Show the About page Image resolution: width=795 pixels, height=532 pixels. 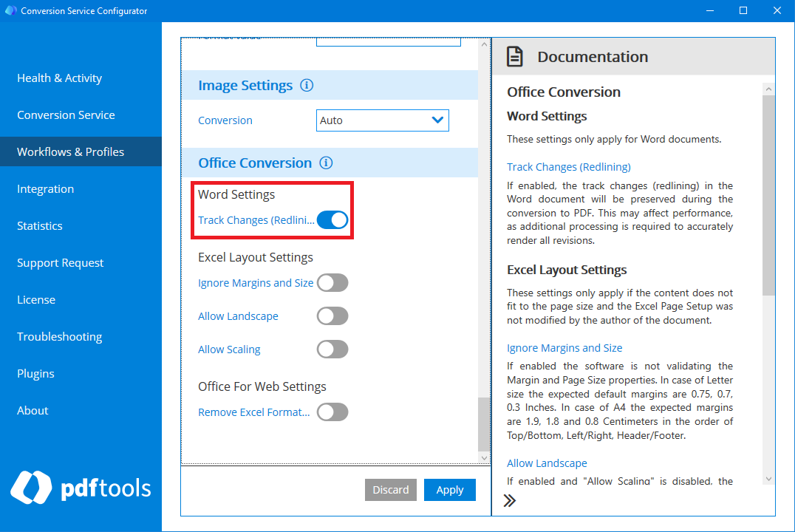[81, 410]
